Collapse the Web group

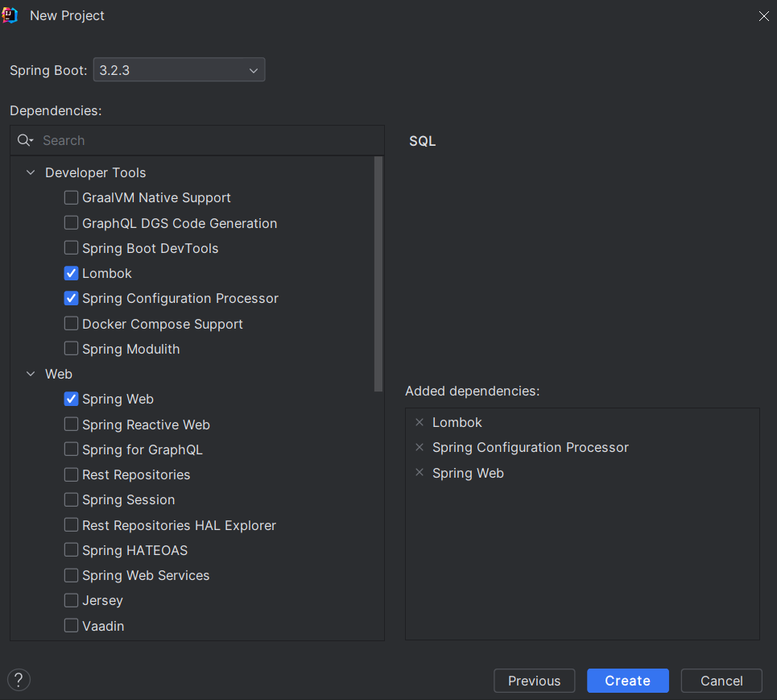(31, 374)
